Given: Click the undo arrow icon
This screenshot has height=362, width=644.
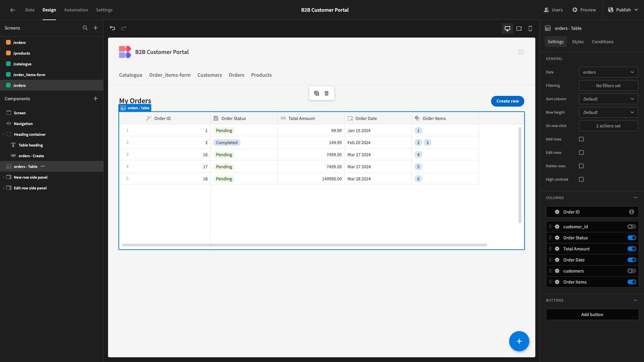Looking at the screenshot, I should point(112,28).
